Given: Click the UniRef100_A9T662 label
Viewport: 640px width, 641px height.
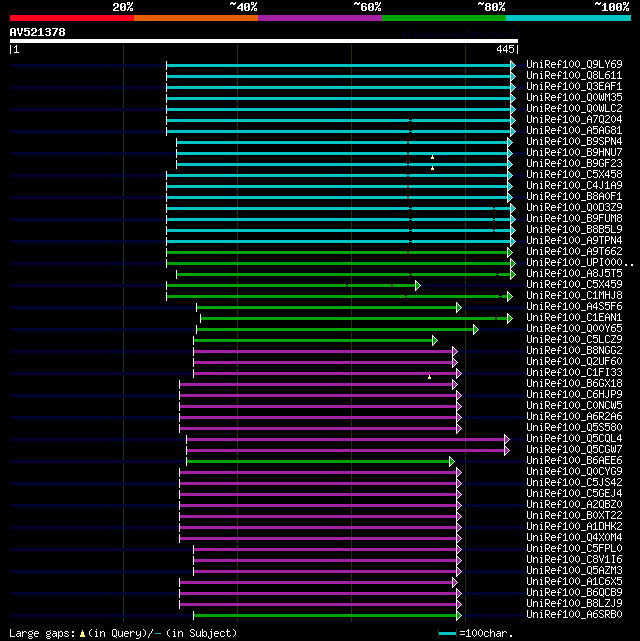Looking at the screenshot, I should 574,252.
